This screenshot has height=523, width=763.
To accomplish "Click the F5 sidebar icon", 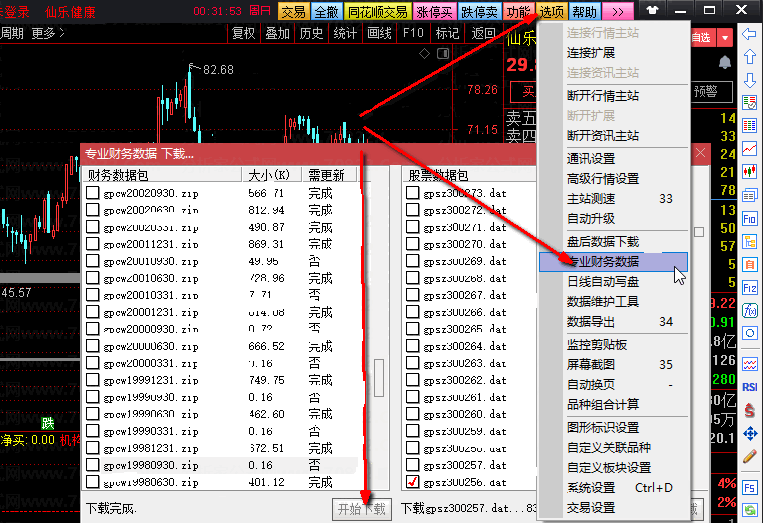I will [749, 488].
